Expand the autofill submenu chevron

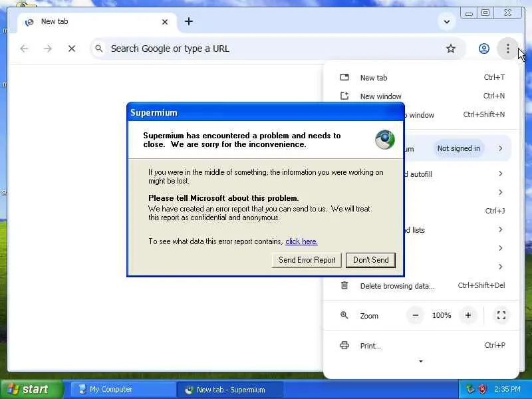coord(501,174)
